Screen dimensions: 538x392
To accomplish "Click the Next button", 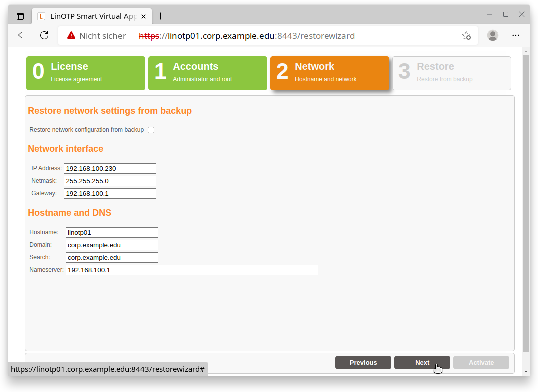I will 422,363.
